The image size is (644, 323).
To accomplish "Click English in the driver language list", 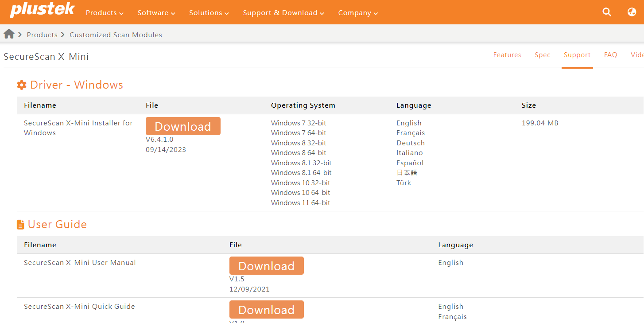I will 409,123.
